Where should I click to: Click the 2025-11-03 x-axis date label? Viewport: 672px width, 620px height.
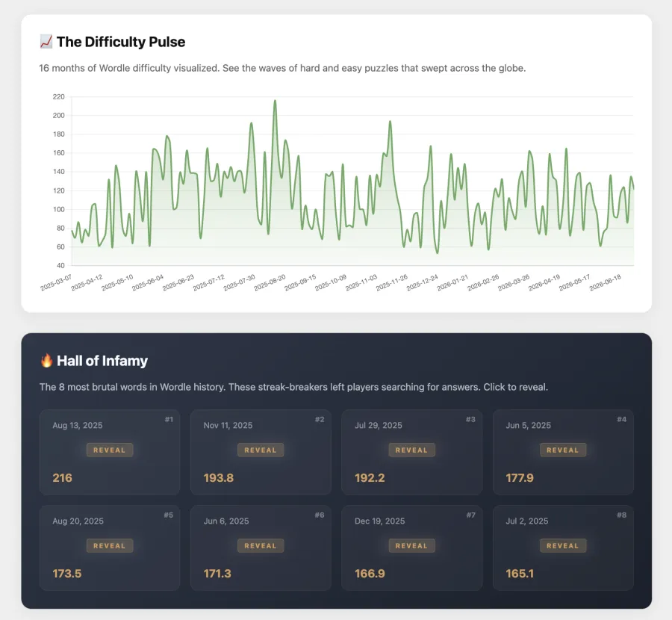[x=361, y=282]
